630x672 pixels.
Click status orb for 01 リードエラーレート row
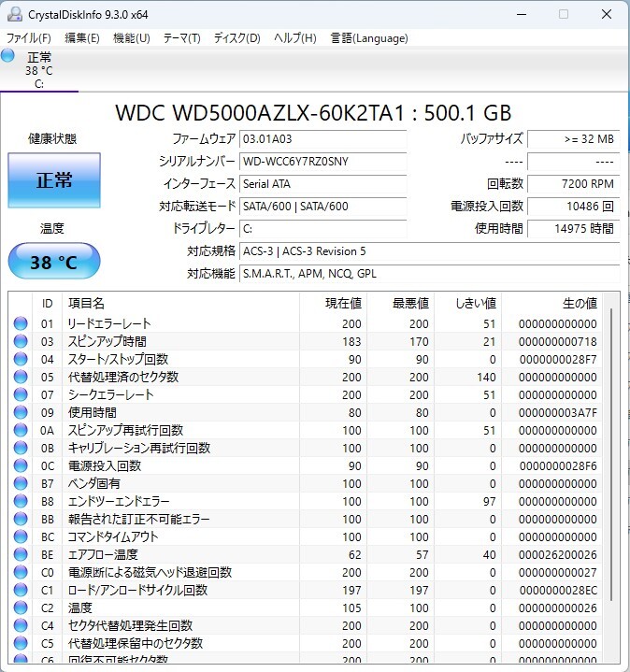click(x=21, y=323)
